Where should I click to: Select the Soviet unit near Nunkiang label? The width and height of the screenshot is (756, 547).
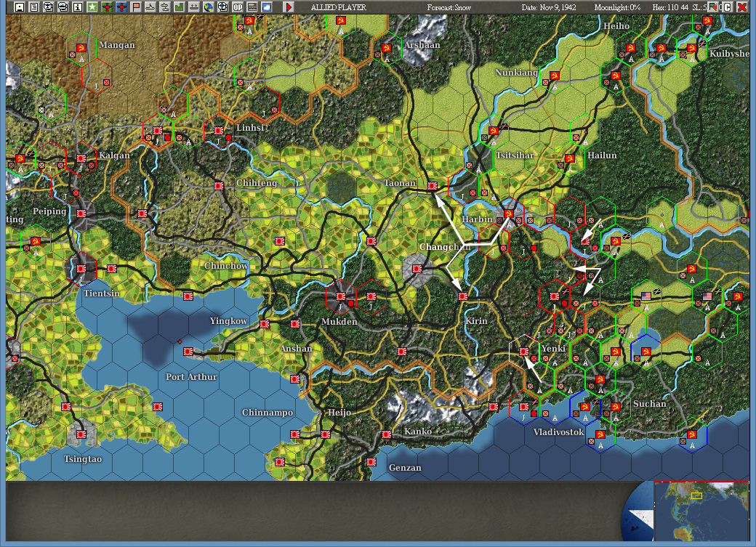(555, 76)
